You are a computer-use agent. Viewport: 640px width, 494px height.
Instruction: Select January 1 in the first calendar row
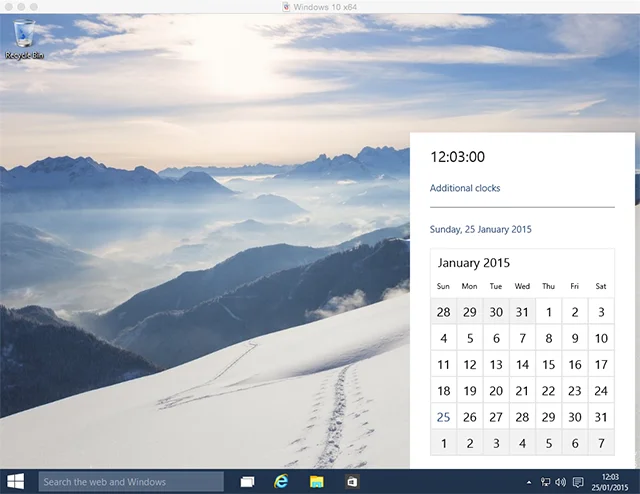click(549, 312)
